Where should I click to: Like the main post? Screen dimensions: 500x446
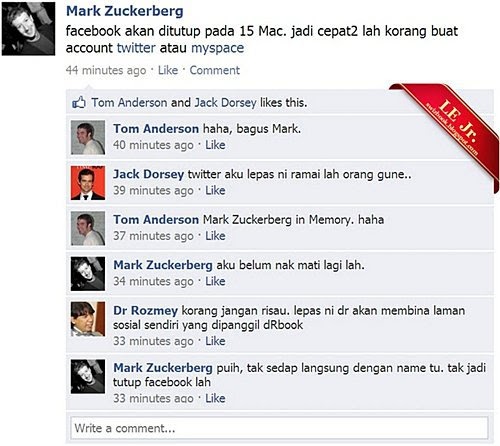pos(168,70)
